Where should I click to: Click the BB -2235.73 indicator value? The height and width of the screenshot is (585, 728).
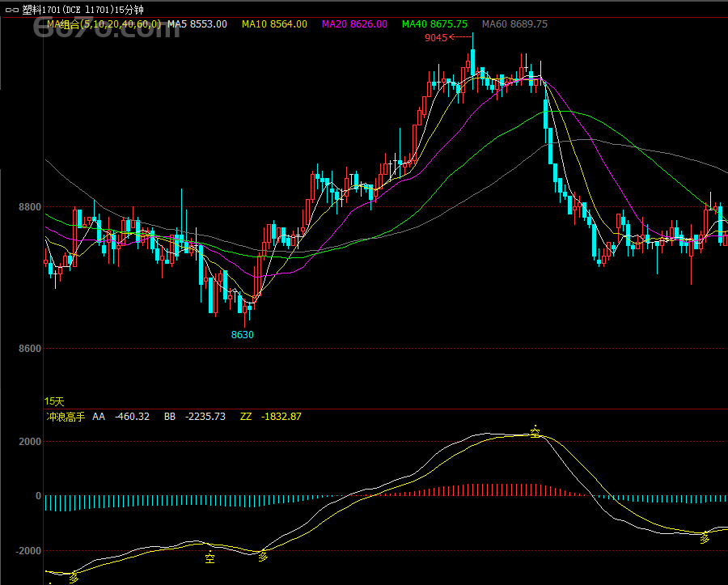(194, 417)
